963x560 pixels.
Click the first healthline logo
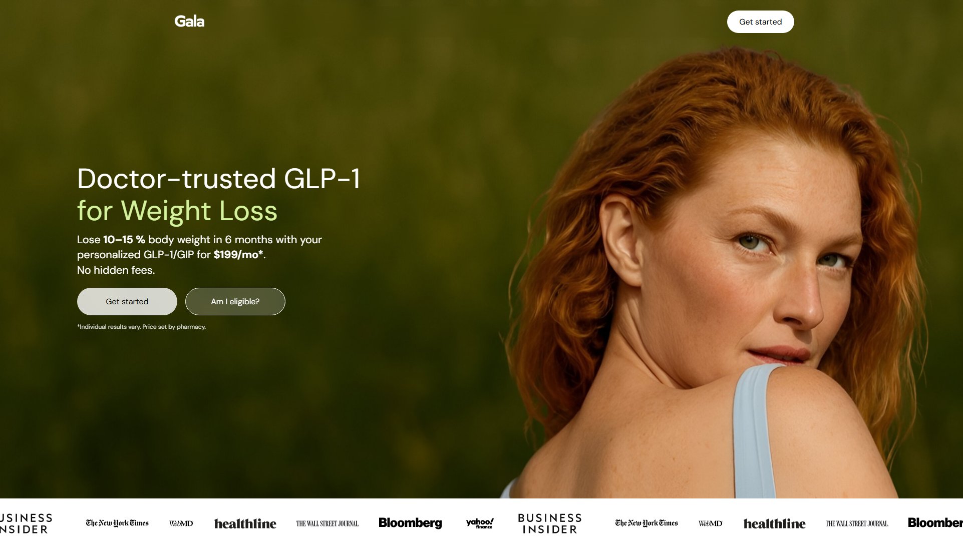point(245,523)
